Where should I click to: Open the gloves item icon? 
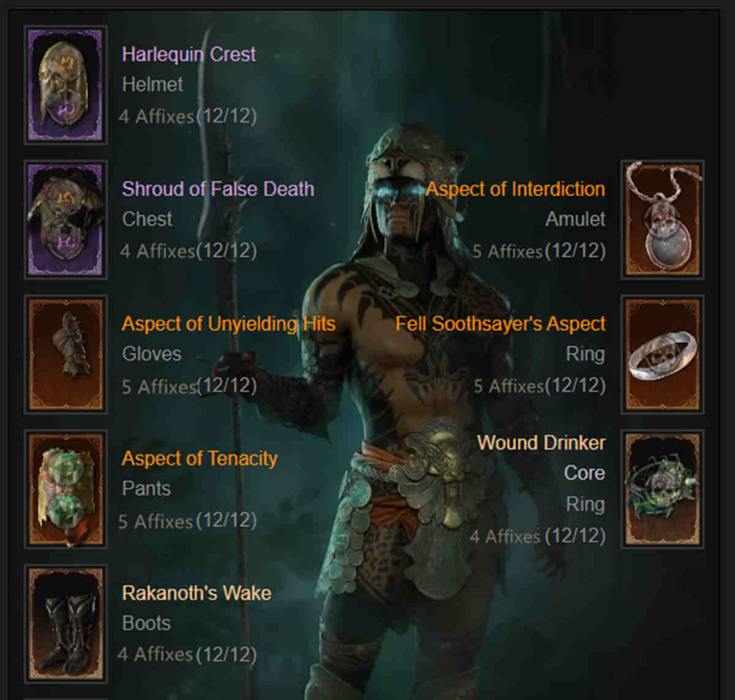point(66,354)
